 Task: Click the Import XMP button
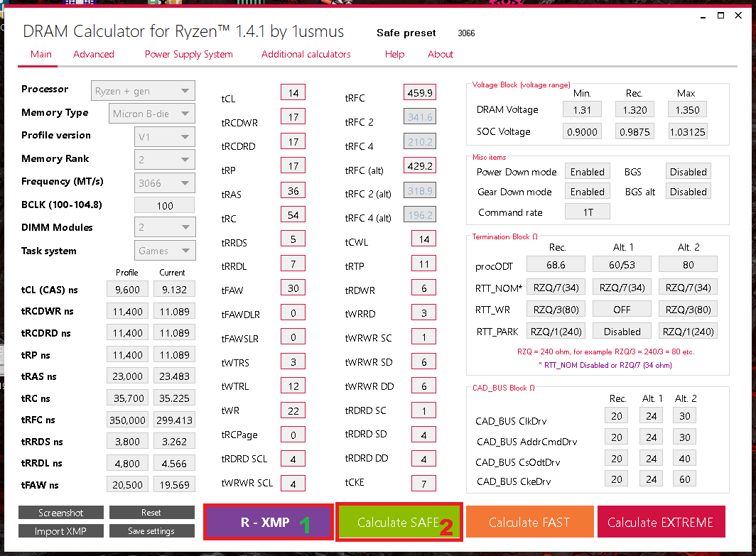[x=61, y=531]
